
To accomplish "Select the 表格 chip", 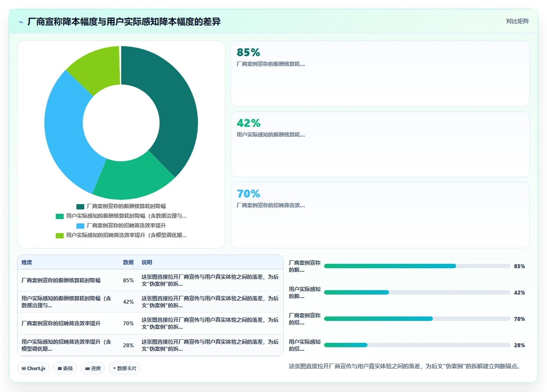I will [x=65, y=368].
